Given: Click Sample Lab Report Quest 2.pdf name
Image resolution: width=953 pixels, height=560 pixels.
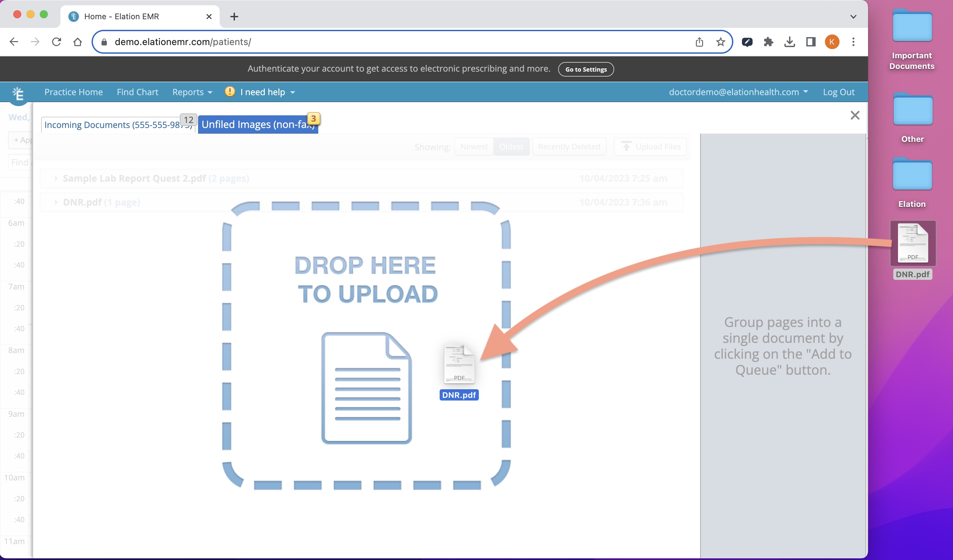Looking at the screenshot, I should tap(134, 178).
